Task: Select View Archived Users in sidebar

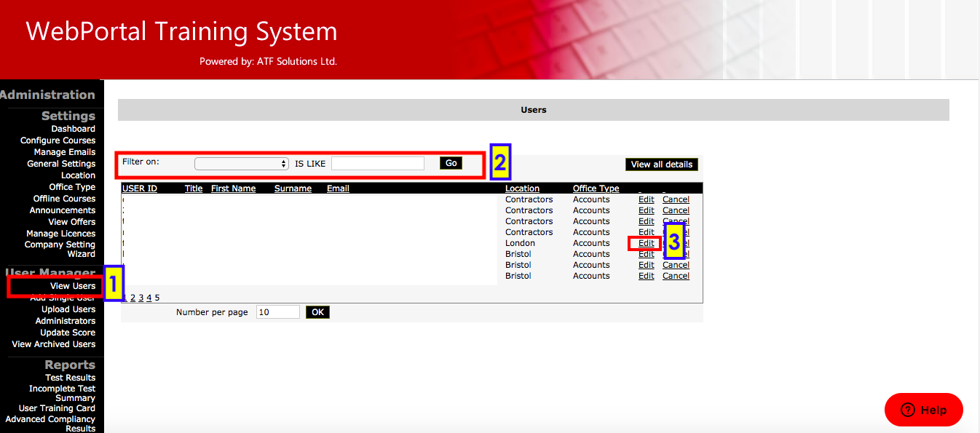Action: coord(53,344)
